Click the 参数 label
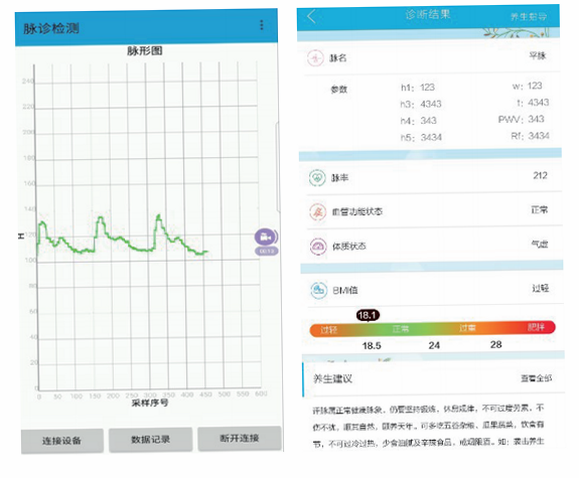The height and width of the screenshot is (478, 579). coord(339,89)
